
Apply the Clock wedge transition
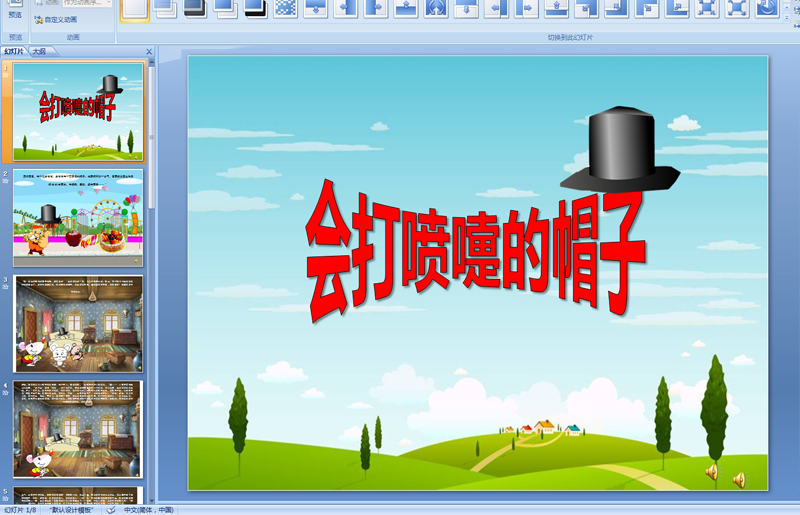tap(767, 8)
